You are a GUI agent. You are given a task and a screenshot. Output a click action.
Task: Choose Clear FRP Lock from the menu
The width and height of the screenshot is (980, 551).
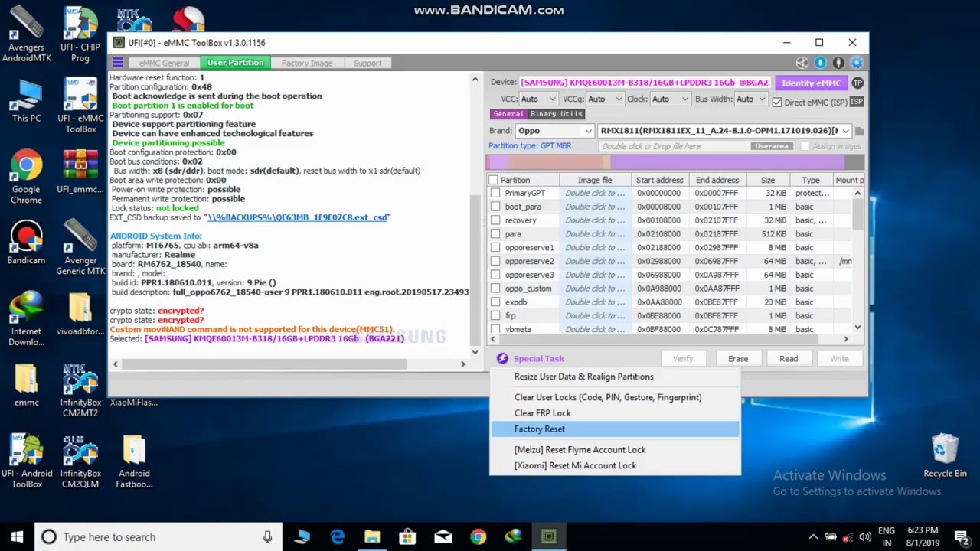(x=616, y=413)
